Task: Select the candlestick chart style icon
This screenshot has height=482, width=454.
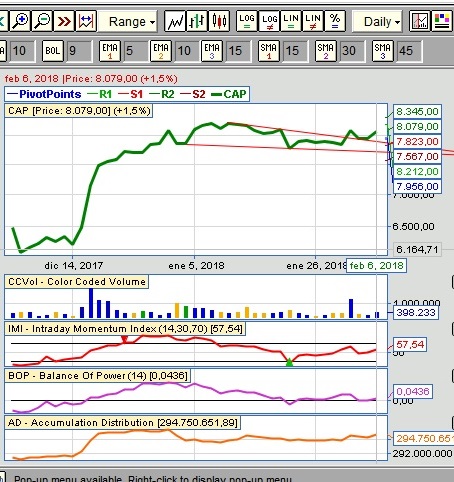Action: coord(219,21)
